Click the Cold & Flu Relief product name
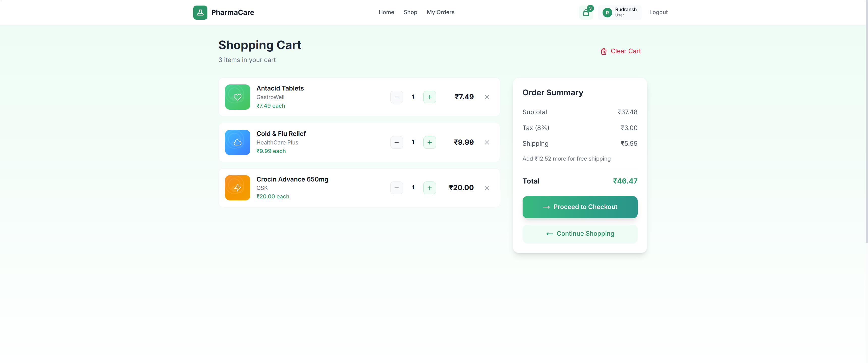Image resolution: width=868 pixels, height=363 pixels. 281,134
